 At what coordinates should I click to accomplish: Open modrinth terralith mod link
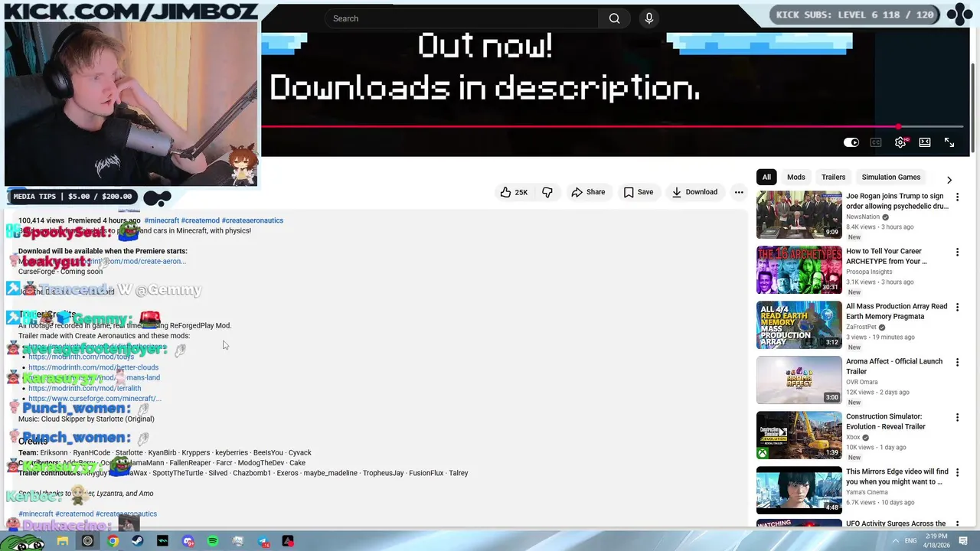pyautogui.click(x=85, y=388)
